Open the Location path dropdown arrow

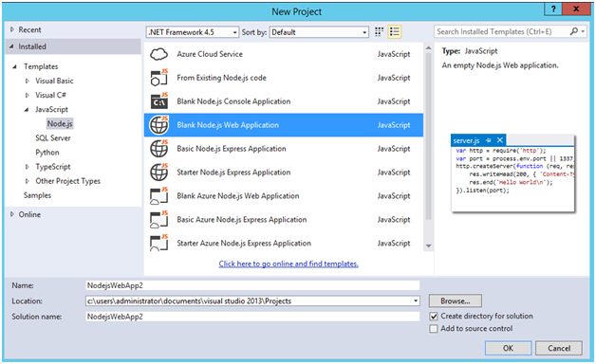click(x=416, y=301)
